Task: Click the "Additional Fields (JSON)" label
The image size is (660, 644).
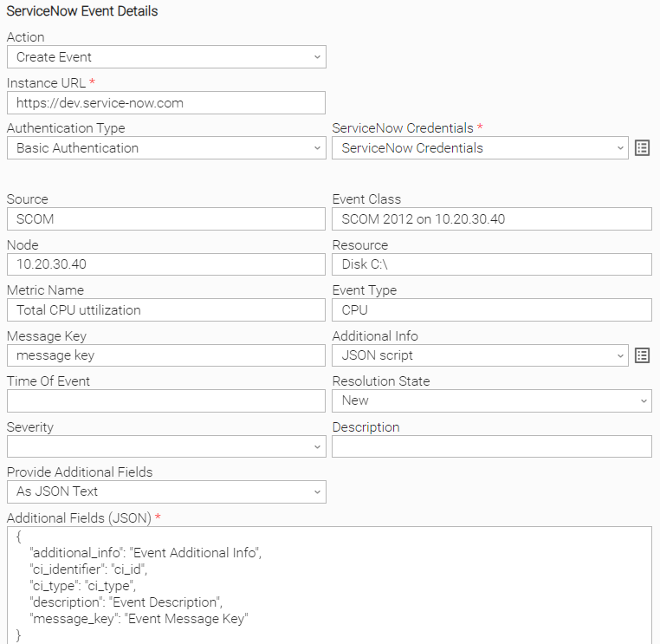Action: [79, 517]
